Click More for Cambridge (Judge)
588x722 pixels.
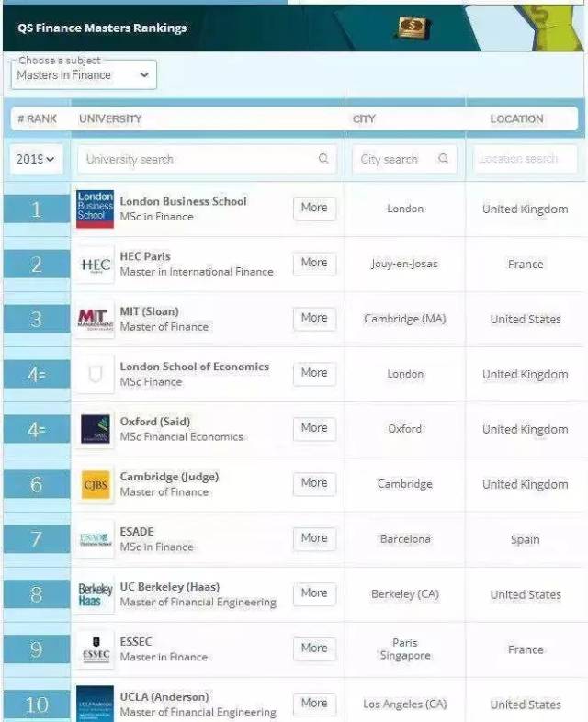click(x=314, y=483)
